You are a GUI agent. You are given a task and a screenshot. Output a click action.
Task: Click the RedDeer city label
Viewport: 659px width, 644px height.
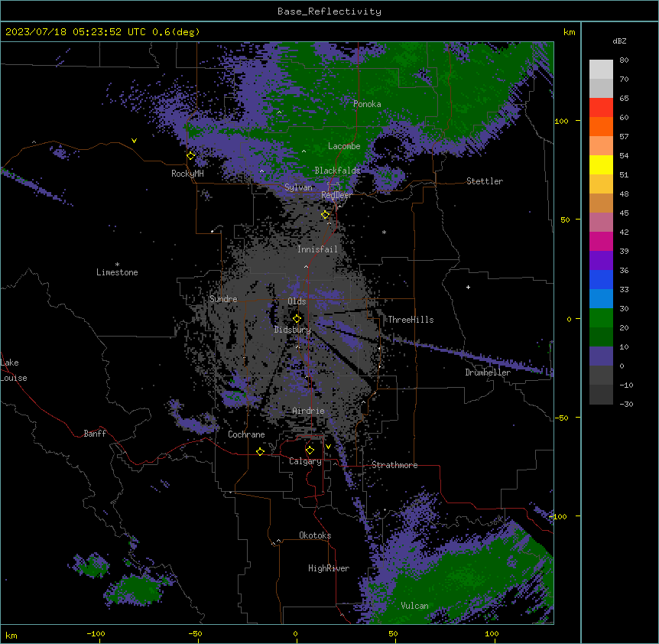[x=336, y=195]
